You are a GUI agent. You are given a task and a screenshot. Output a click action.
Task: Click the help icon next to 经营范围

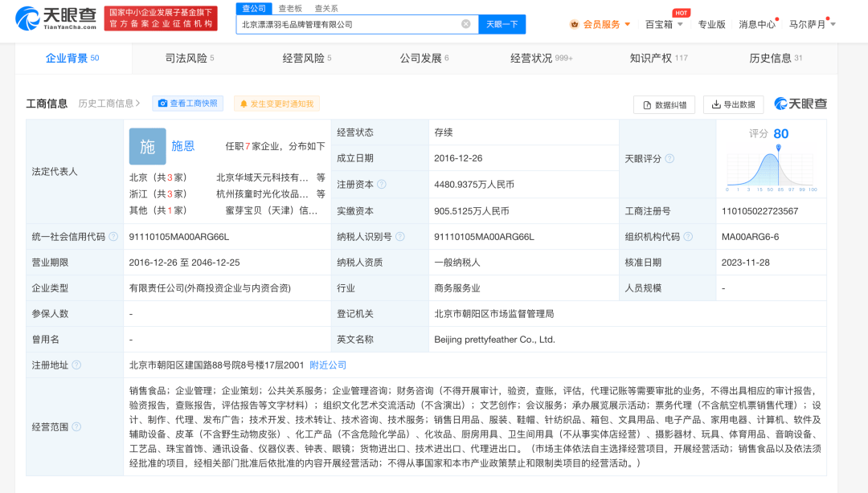(76, 426)
